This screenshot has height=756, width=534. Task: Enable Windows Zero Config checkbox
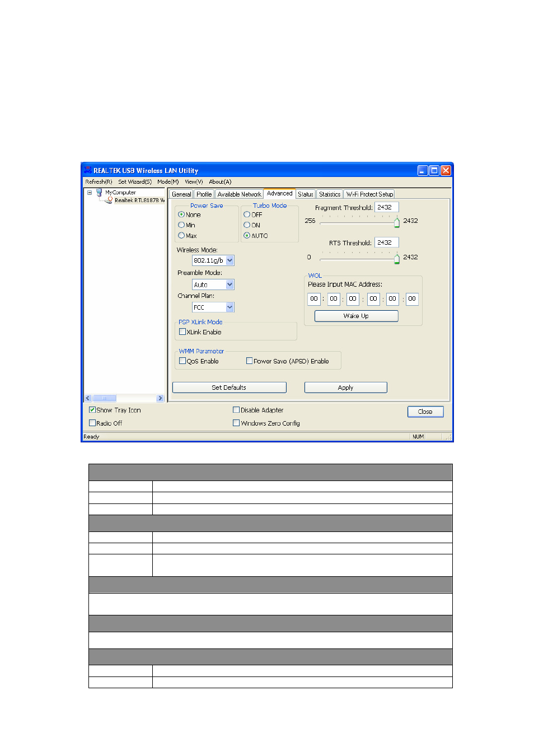point(236,423)
